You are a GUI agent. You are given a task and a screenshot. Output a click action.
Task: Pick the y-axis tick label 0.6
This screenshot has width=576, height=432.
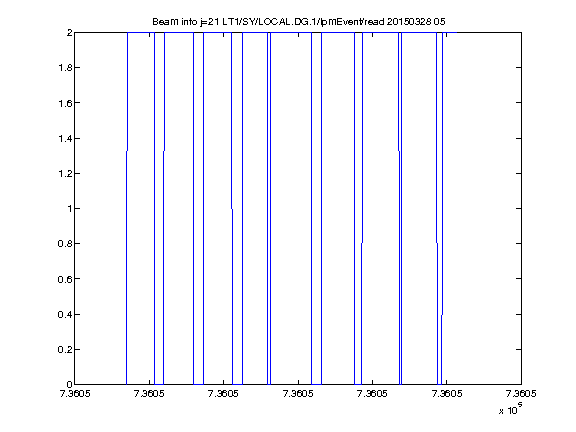click(65, 279)
